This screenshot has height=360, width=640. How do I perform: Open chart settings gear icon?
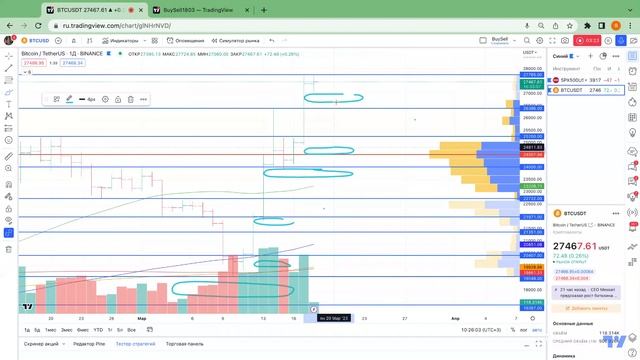pyautogui.click(x=540, y=40)
